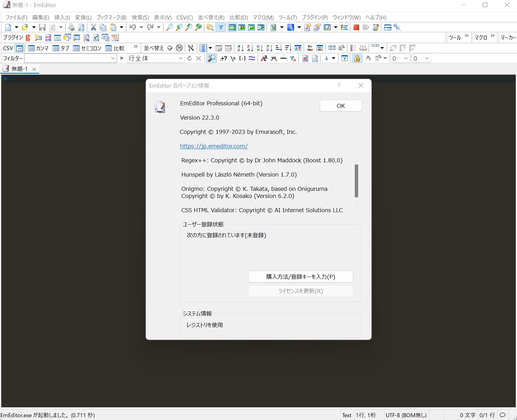The image size is (517, 420).
Task: Click the plugins g icon
Action: tap(28, 38)
